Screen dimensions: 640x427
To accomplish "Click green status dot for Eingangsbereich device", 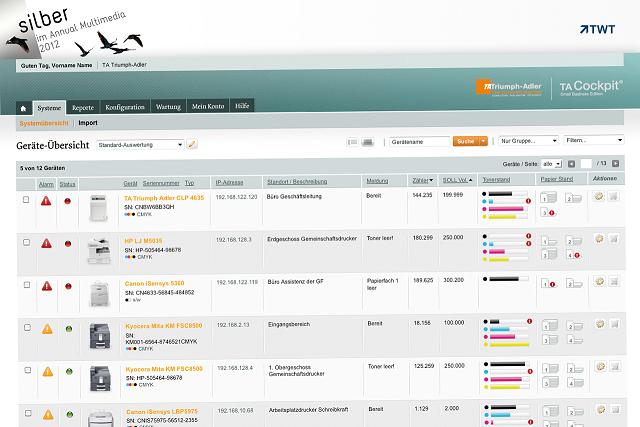I will pos(69,329).
